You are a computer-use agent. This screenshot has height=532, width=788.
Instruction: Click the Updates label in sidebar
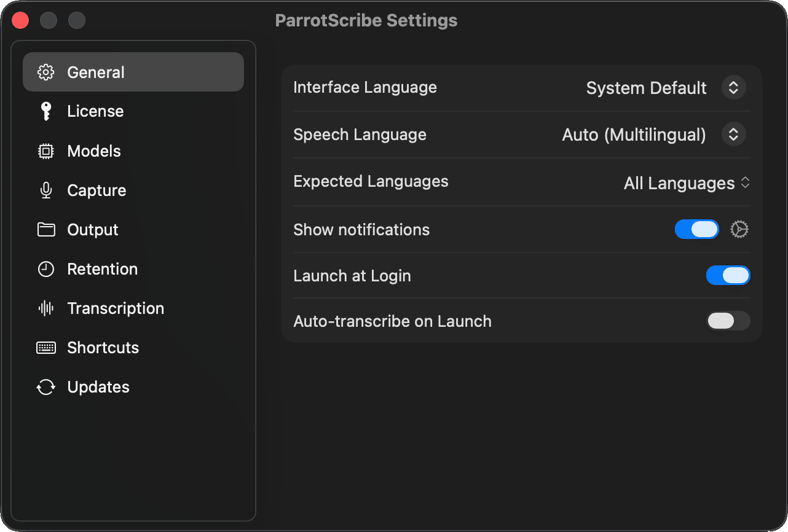[98, 387]
